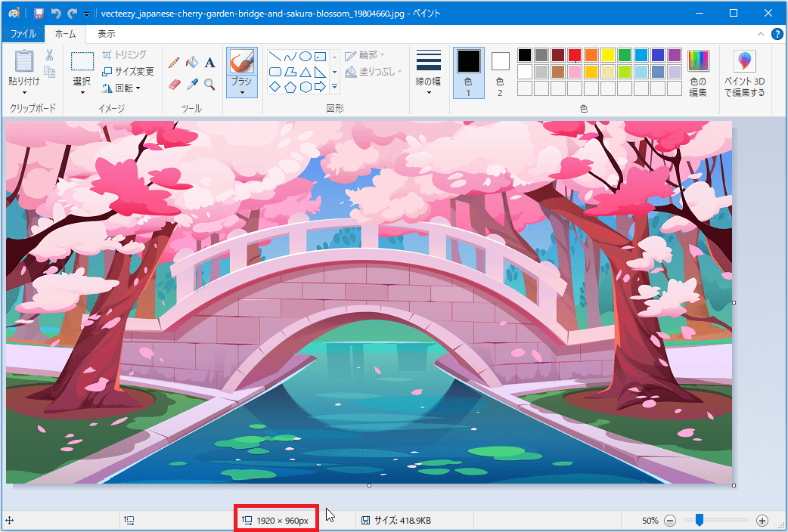This screenshot has height=532, width=788.
Task: Activate the 色 2 background color box
Action: pos(500,73)
